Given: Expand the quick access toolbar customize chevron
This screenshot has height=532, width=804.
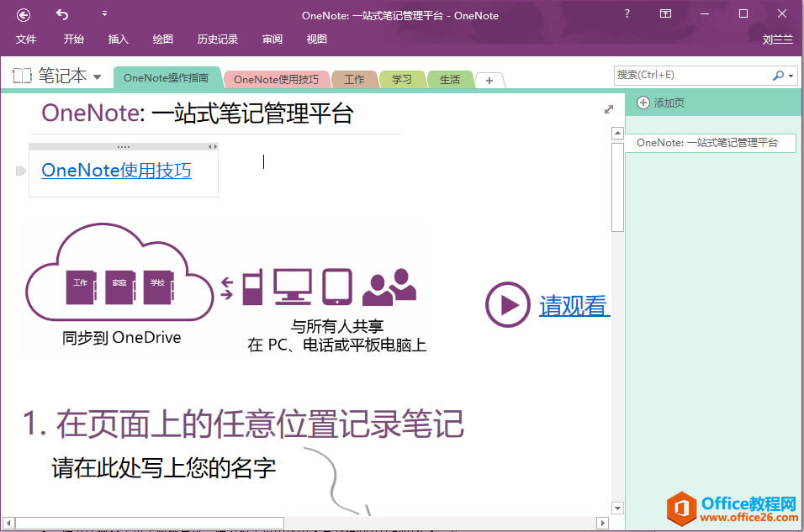Looking at the screenshot, I should click(x=103, y=13).
